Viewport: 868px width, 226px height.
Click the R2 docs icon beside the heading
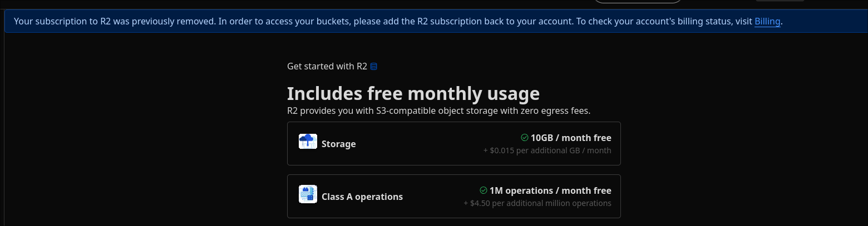(374, 67)
